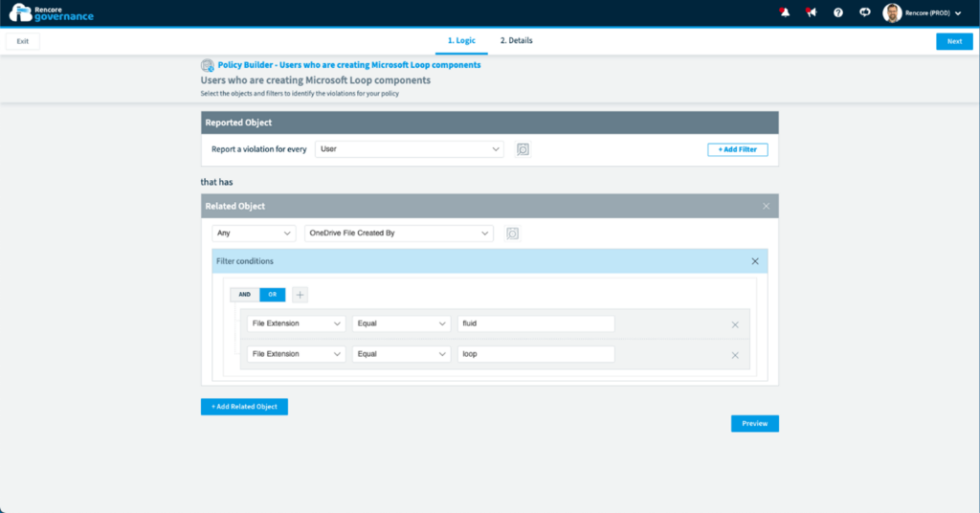This screenshot has width=980, height=513.
Task: Select the OR logic toggle
Action: pos(273,295)
